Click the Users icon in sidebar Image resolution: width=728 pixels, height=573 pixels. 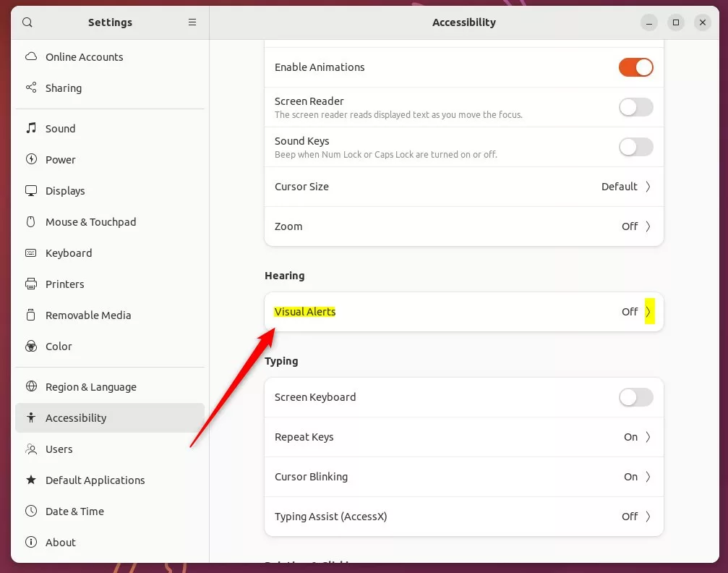[31, 449]
